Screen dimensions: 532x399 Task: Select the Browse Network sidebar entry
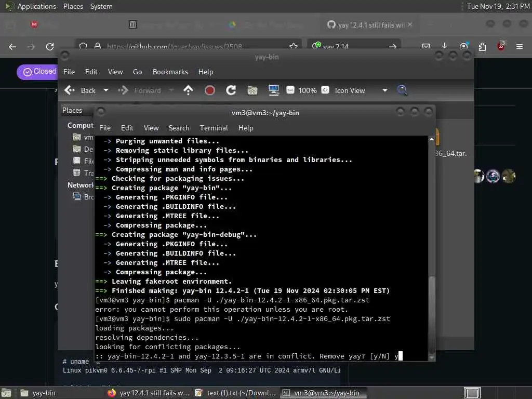tap(84, 197)
